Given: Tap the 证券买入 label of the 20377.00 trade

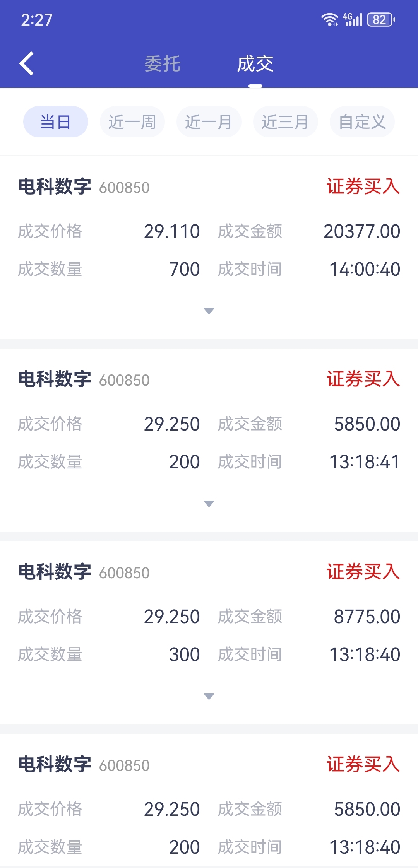Looking at the screenshot, I should pyautogui.click(x=363, y=186).
